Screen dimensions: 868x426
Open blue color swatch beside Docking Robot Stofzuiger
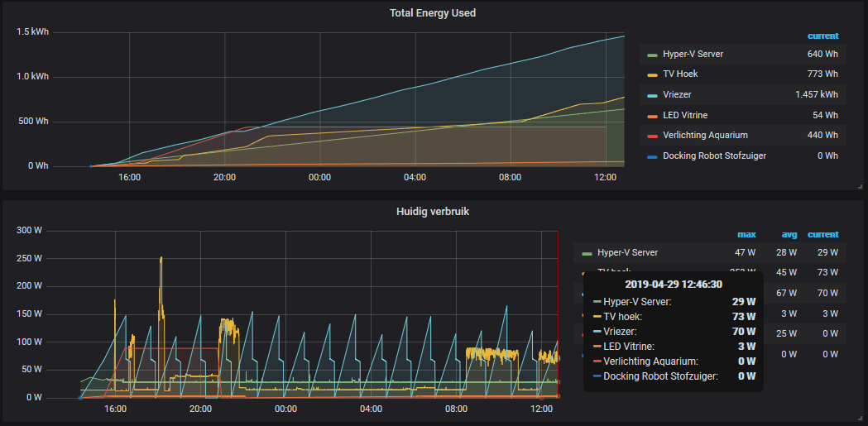coord(653,157)
